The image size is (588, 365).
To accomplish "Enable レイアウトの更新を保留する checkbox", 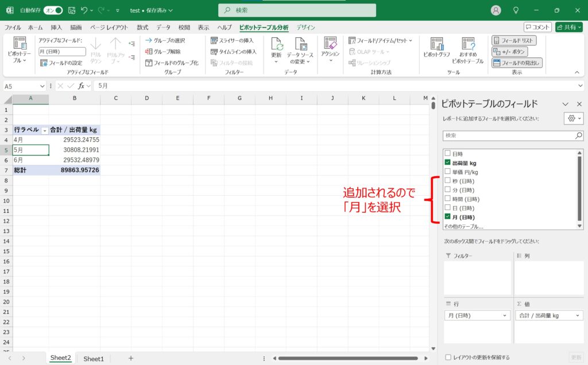I will tap(448, 357).
